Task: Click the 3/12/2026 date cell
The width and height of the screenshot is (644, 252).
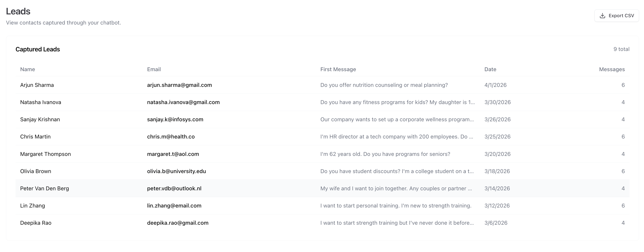Action: click(x=497, y=206)
